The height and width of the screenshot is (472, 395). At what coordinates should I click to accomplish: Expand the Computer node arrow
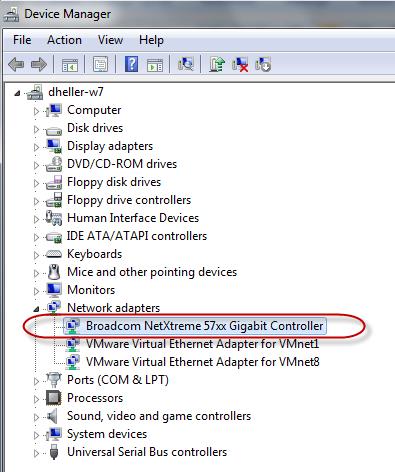click(36, 111)
